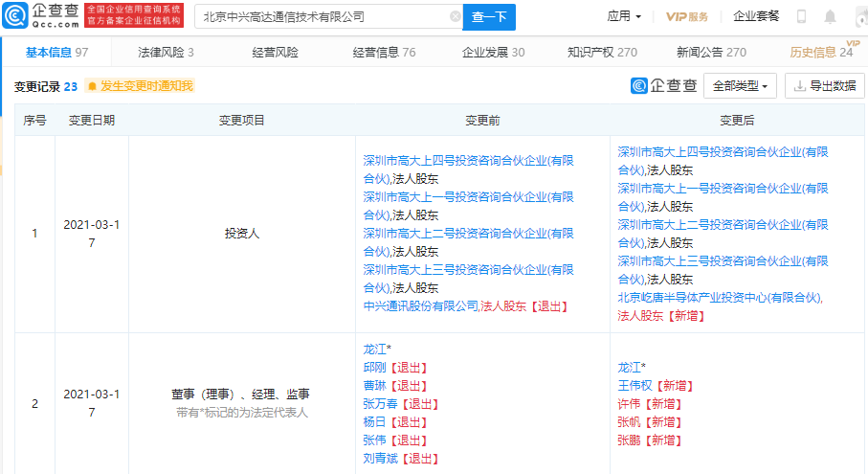Open 企业套餐 link
The width and height of the screenshot is (868, 474).
(756, 16)
